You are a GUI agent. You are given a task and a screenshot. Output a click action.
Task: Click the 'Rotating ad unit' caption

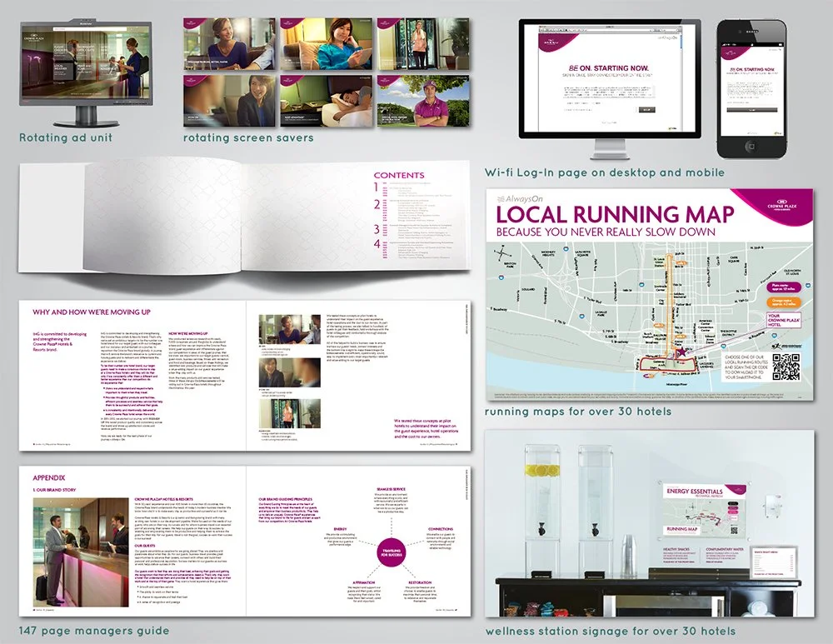pyautogui.click(x=66, y=137)
